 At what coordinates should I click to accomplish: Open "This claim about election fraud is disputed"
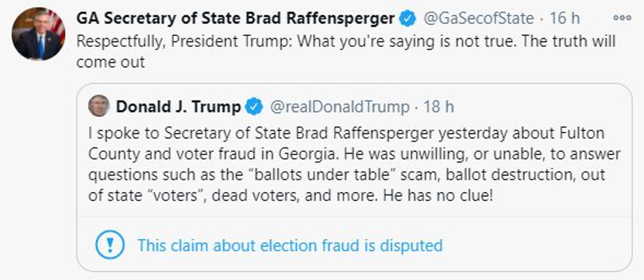(x=290, y=245)
